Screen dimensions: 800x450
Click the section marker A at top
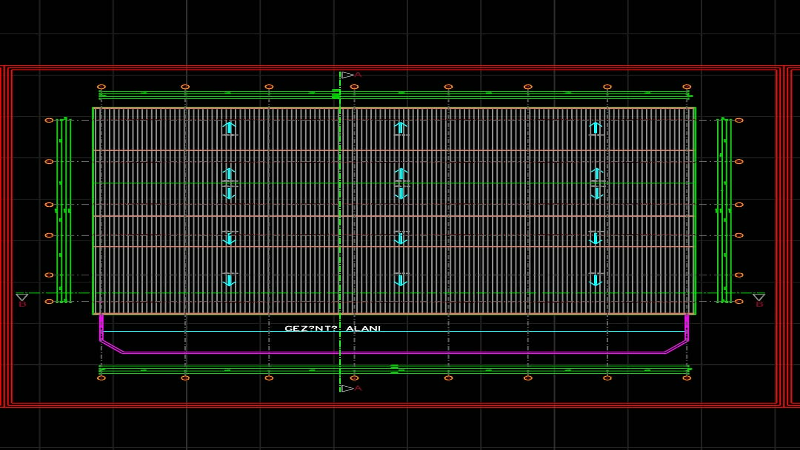347,75
